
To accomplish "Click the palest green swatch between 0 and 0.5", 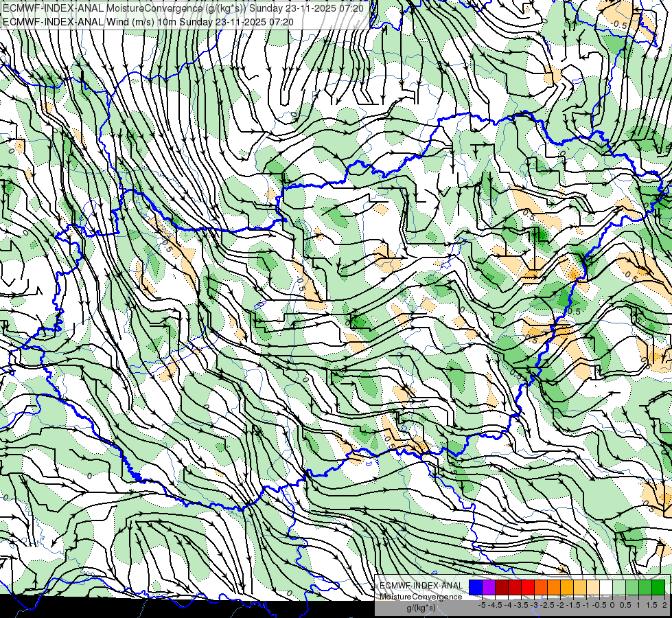I will 619,588.
